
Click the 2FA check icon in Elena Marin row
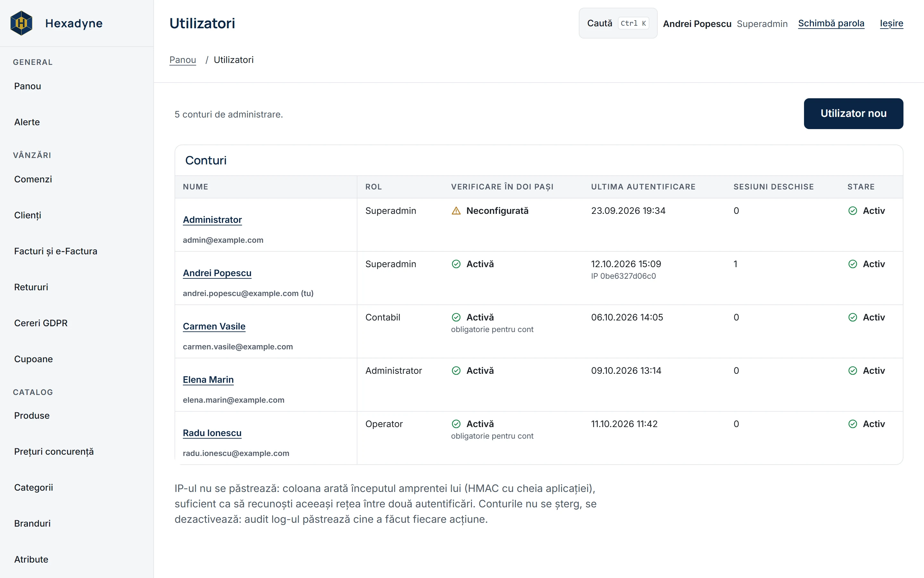456,371
